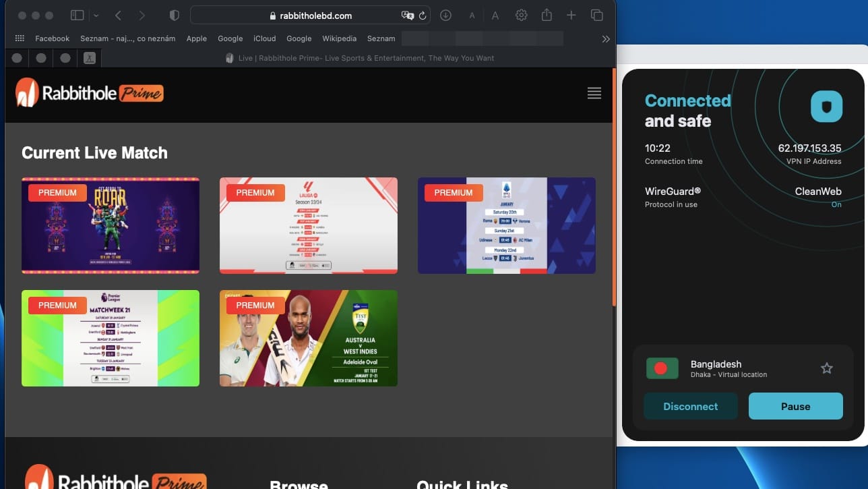Click the 10:22 connection time in VPN

658,148
